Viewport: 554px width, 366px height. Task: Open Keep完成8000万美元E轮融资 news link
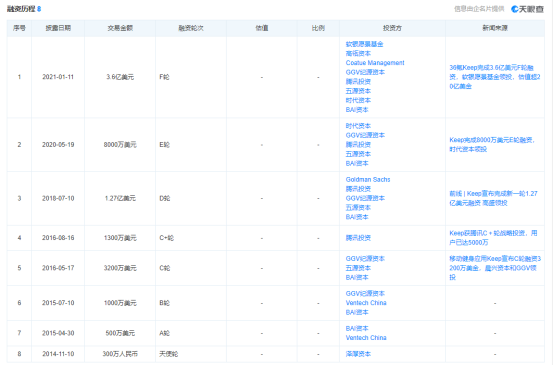tap(492, 144)
